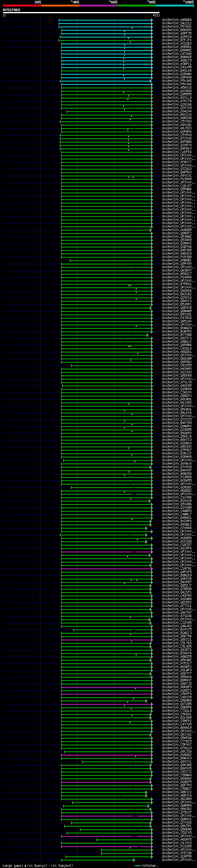The width and height of the screenshot is (197, 868).
Task: Select the UniRef100_Q2RAW0 label
Action: (177, 74)
